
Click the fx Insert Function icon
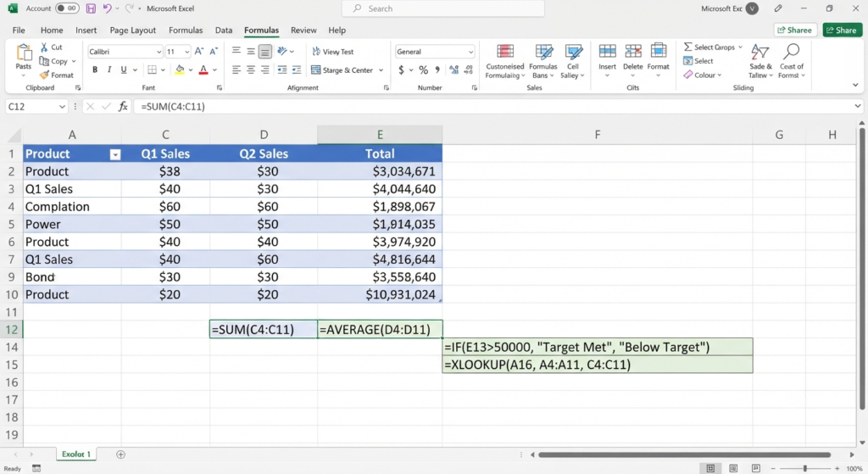click(123, 106)
